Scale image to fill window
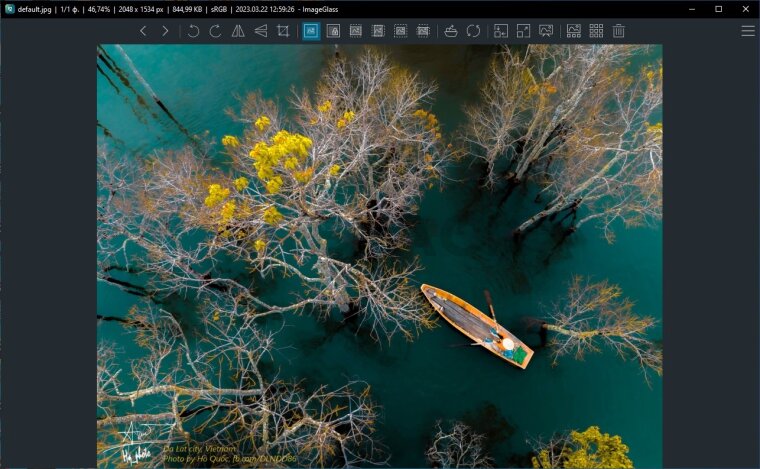This screenshot has height=469, width=760. 423,31
